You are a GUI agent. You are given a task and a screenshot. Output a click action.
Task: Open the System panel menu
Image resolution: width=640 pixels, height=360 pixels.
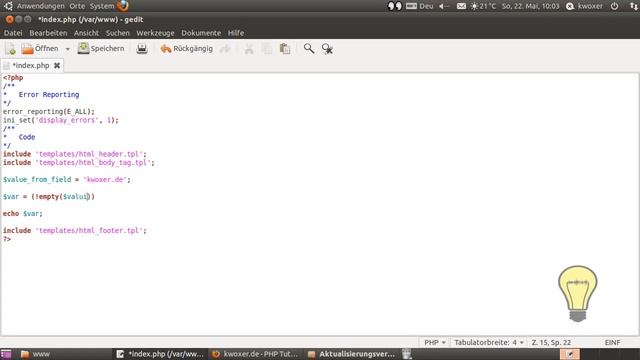point(102,6)
